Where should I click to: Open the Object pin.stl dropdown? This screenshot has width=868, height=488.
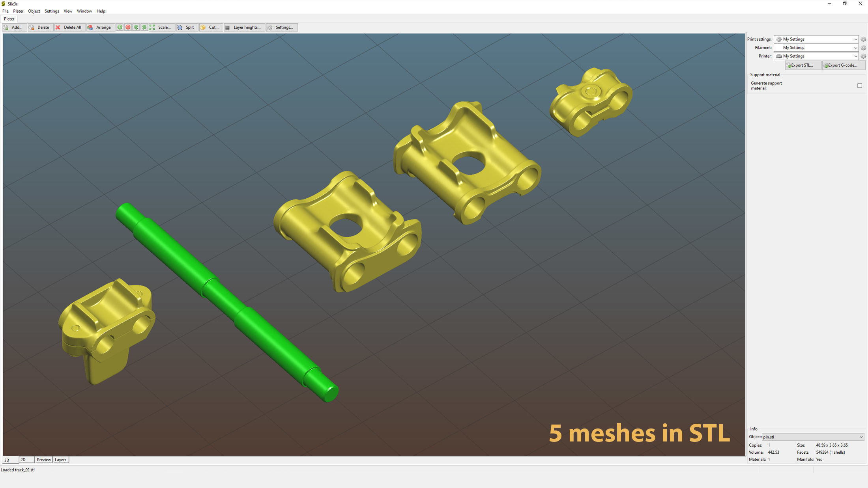[813, 437]
